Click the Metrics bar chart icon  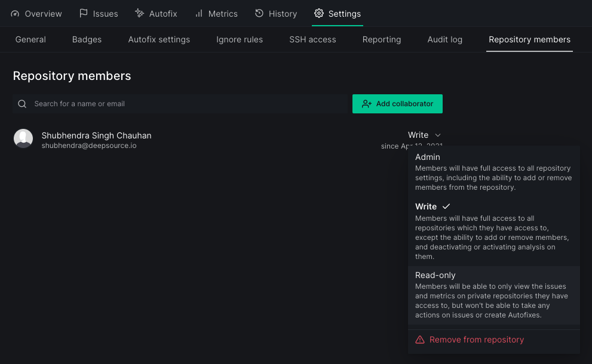pyautogui.click(x=199, y=13)
